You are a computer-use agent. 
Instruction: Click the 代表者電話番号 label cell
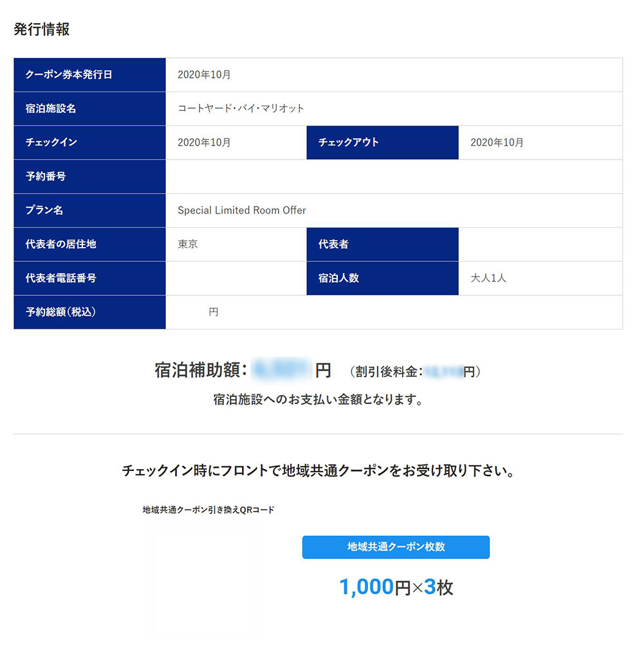coord(89,278)
